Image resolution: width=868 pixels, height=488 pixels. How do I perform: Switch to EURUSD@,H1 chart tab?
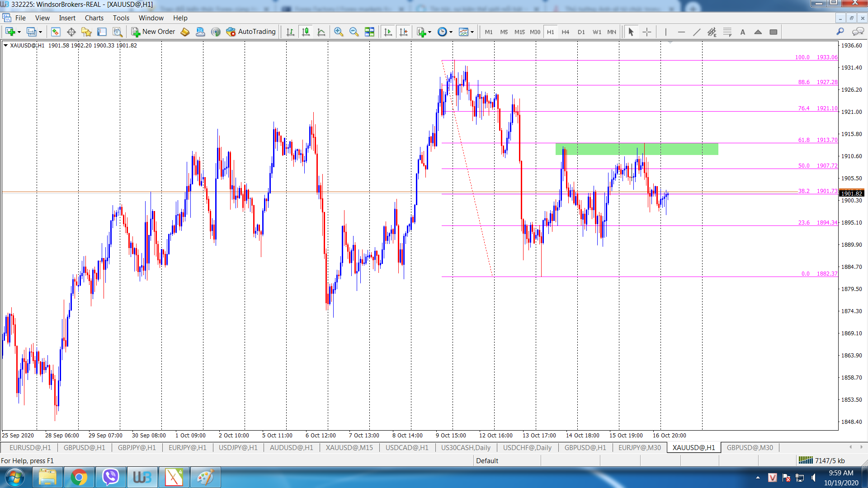point(30,447)
